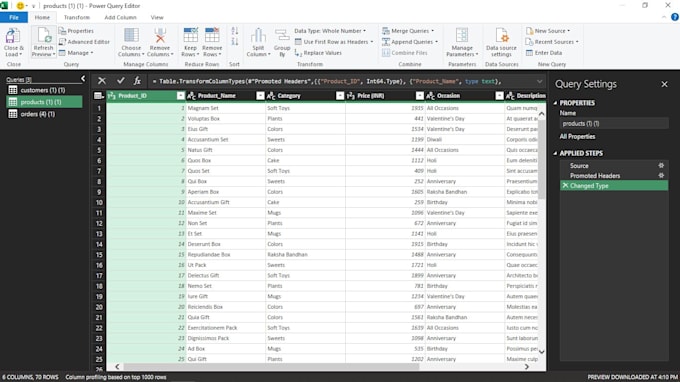
Task: Open the Data Type: Whole Number dropdown
Action: (x=330, y=31)
